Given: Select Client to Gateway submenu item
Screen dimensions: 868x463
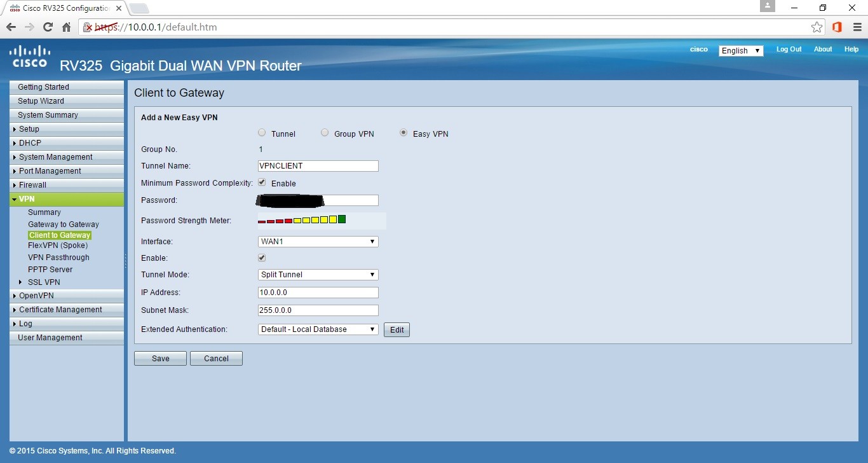Looking at the screenshot, I should 60,235.
